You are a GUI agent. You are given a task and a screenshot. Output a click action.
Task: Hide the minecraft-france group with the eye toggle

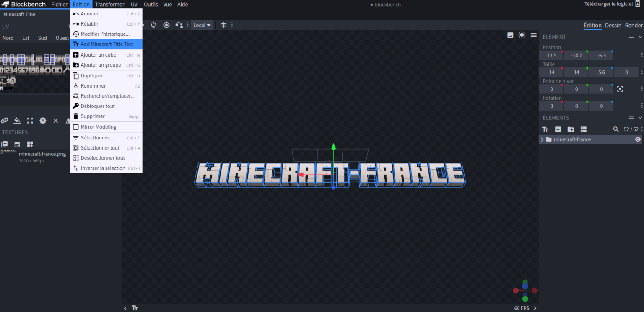tap(638, 139)
